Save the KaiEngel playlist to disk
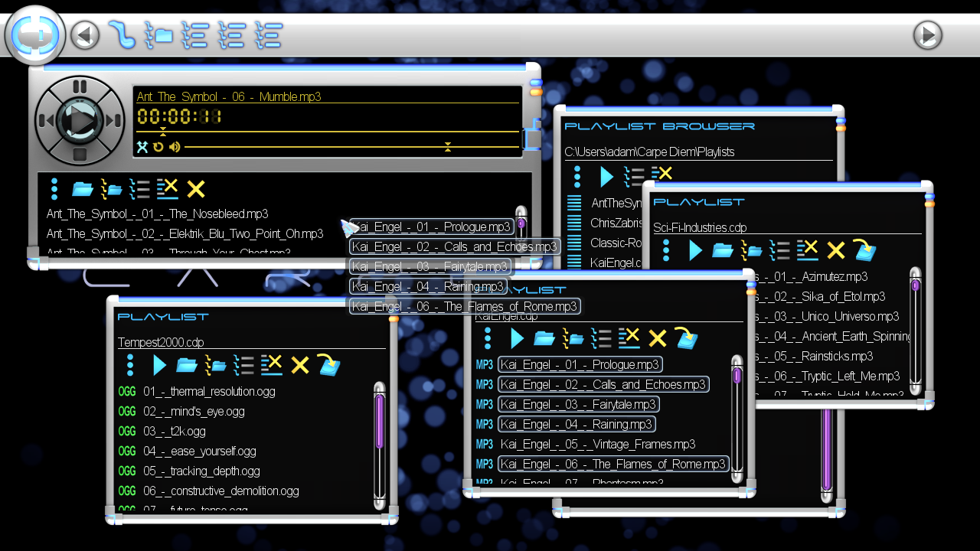980x551 pixels. [x=685, y=337]
